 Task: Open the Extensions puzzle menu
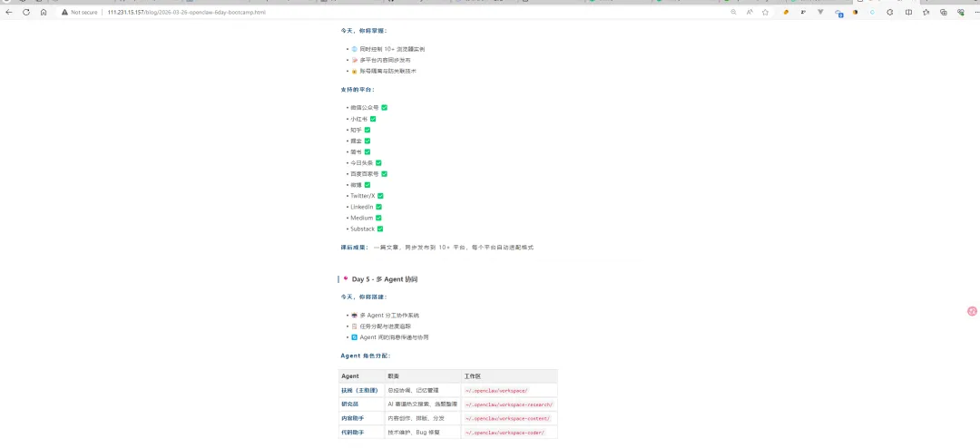tap(890, 12)
